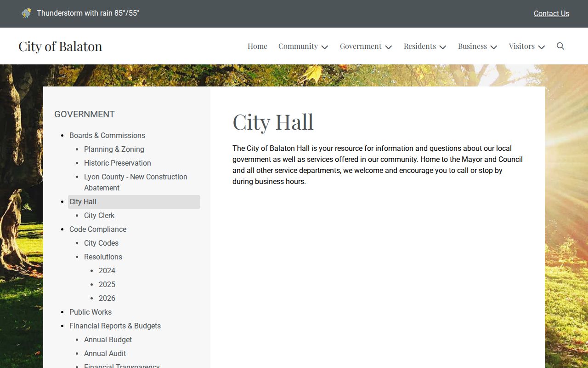The image size is (588, 368).
Task: Expand the Visitors dropdown chevron
Action: [542, 47]
